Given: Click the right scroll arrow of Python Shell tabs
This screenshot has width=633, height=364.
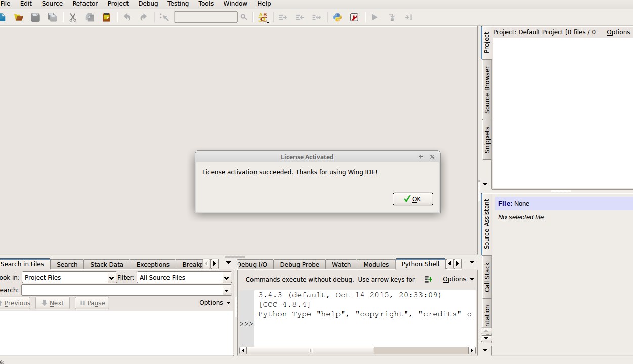Looking at the screenshot, I should pyautogui.click(x=458, y=263).
